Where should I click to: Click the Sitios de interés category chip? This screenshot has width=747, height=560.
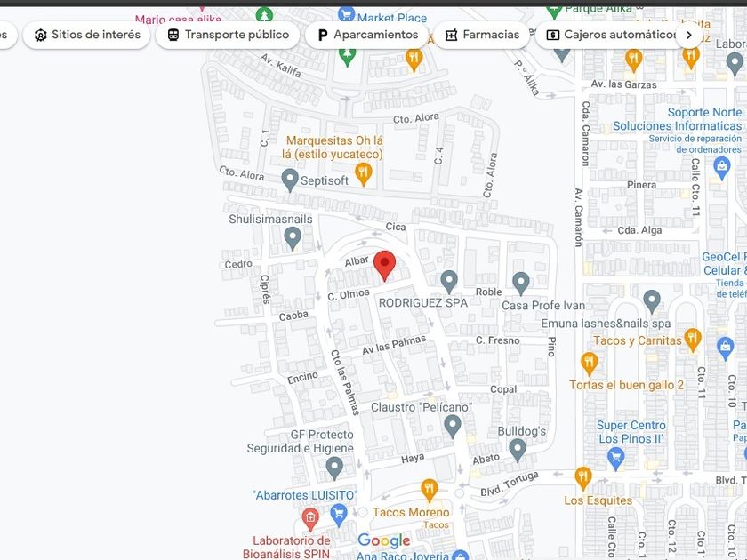pyautogui.click(x=87, y=35)
